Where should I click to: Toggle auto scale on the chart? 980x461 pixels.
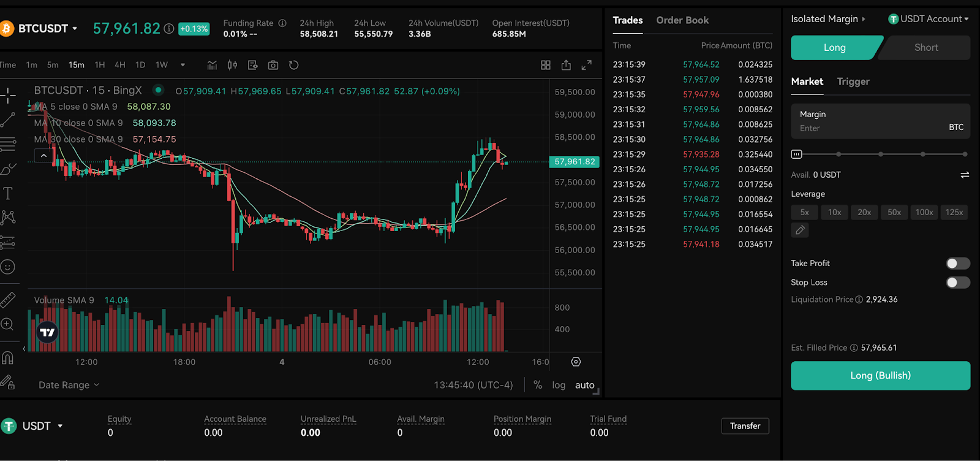pyautogui.click(x=584, y=385)
